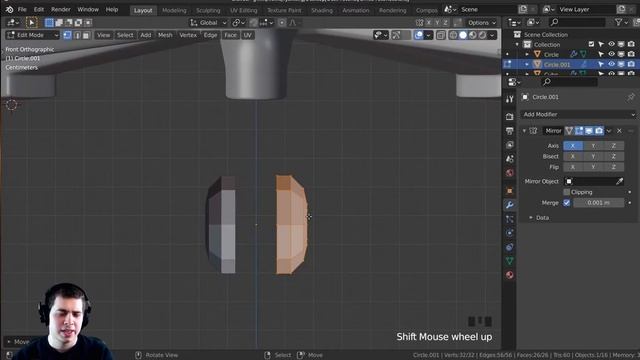Screen dimensions: 640x360
Task: Expand the Data section
Action: tap(531, 218)
